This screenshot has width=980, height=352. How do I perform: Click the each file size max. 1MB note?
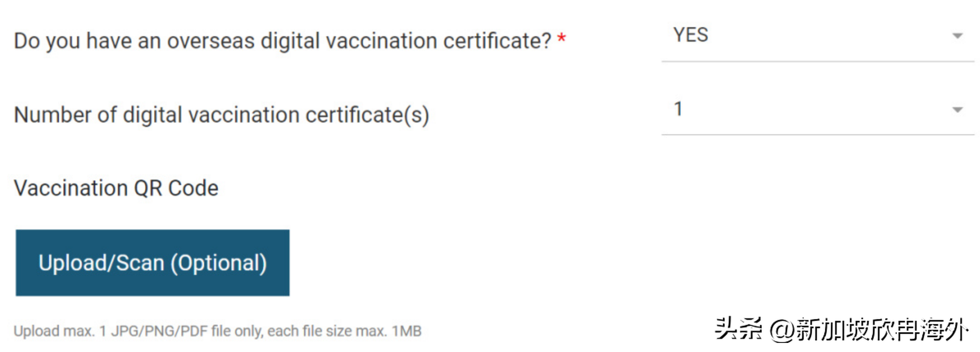pos(344,331)
